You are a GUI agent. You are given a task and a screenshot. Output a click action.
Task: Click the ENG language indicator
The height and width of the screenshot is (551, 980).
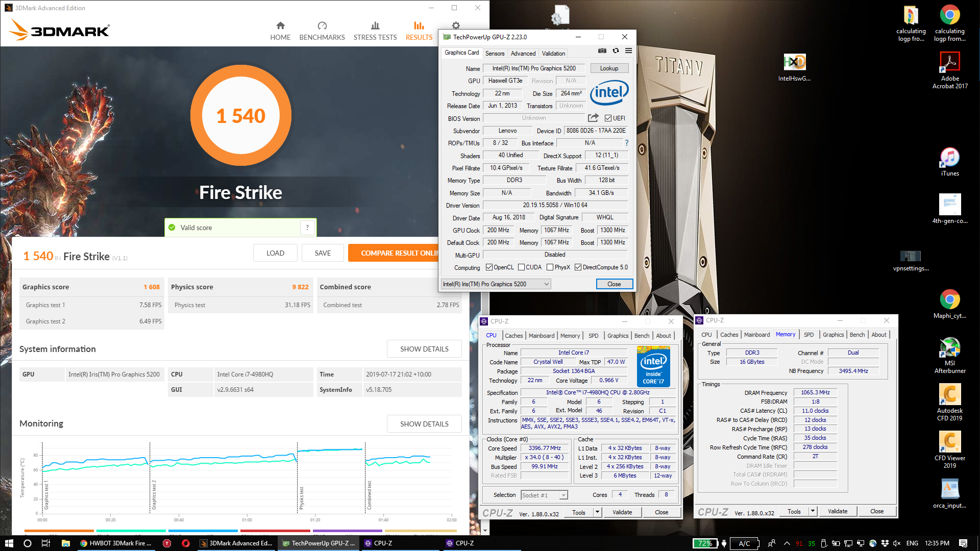click(912, 543)
